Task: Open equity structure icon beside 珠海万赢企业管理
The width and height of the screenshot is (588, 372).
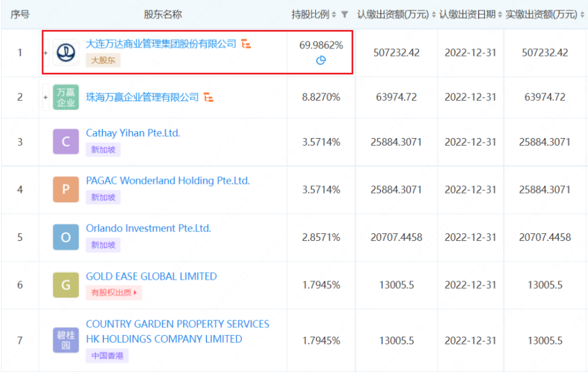Action: point(209,98)
